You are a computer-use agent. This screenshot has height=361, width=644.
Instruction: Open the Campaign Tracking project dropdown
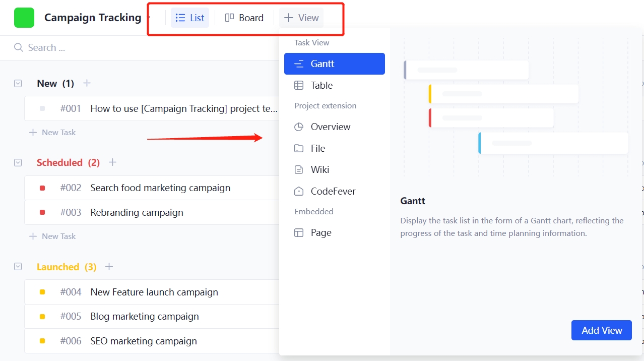pyautogui.click(x=148, y=18)
